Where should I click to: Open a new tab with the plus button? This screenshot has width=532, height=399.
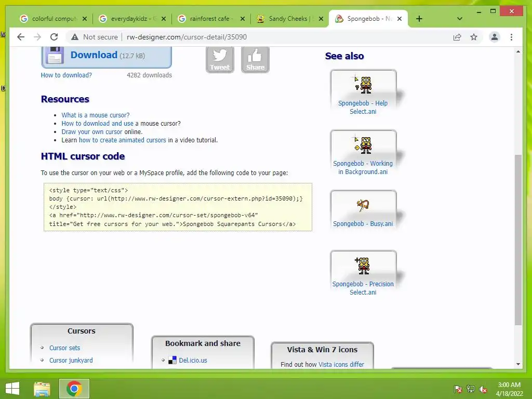click(x=419, y=19)
